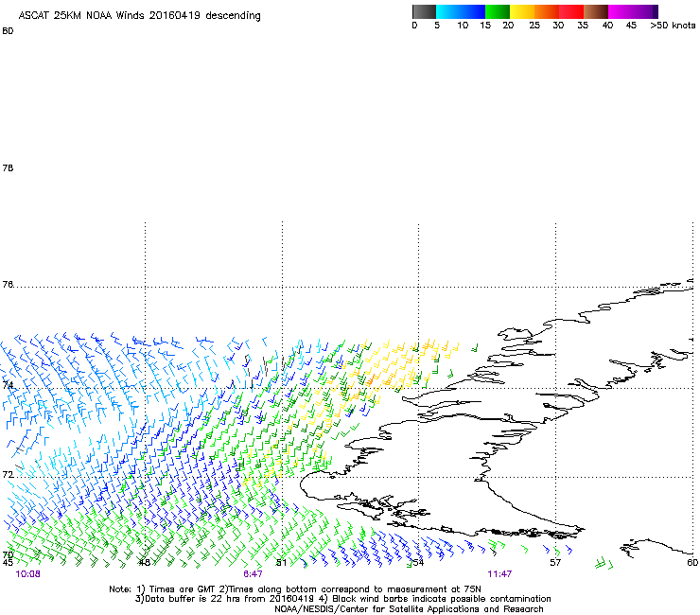Click the orange 25-30 knots legend swatch
The width and height of the screenshot is (700, 615).
point(547,11)
